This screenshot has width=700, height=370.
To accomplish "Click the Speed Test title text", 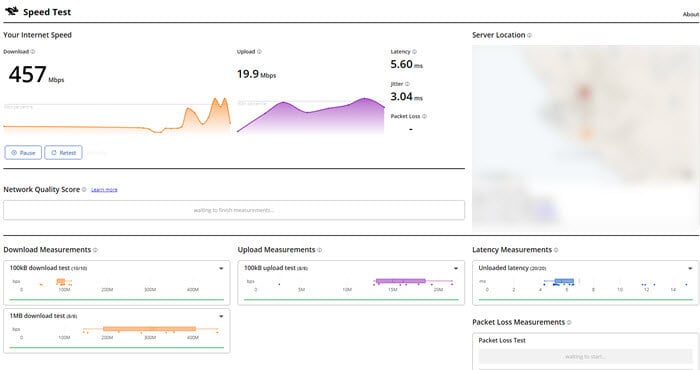I will [x=47, y=12].
